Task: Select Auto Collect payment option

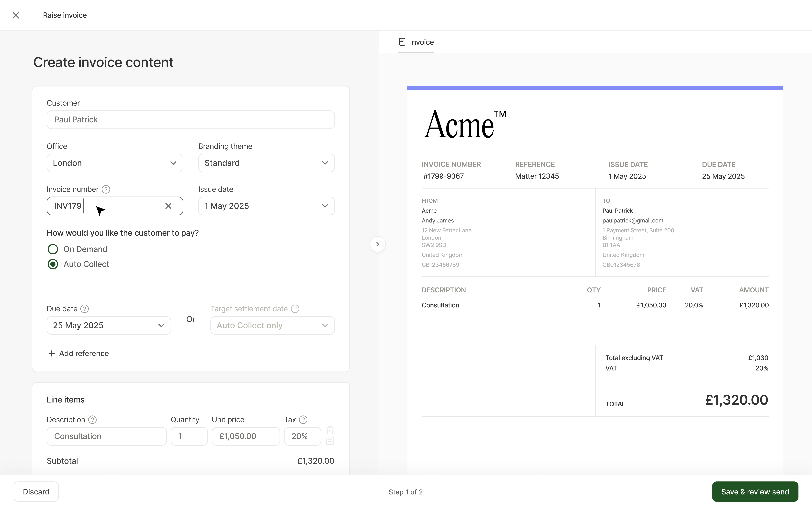Action: tap(53, 264)
